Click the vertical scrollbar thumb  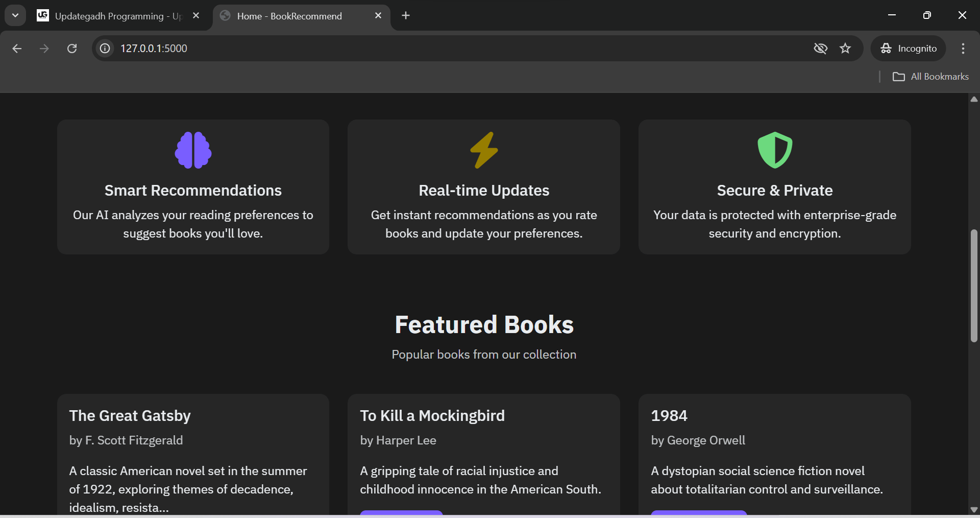tap(974, 286)
